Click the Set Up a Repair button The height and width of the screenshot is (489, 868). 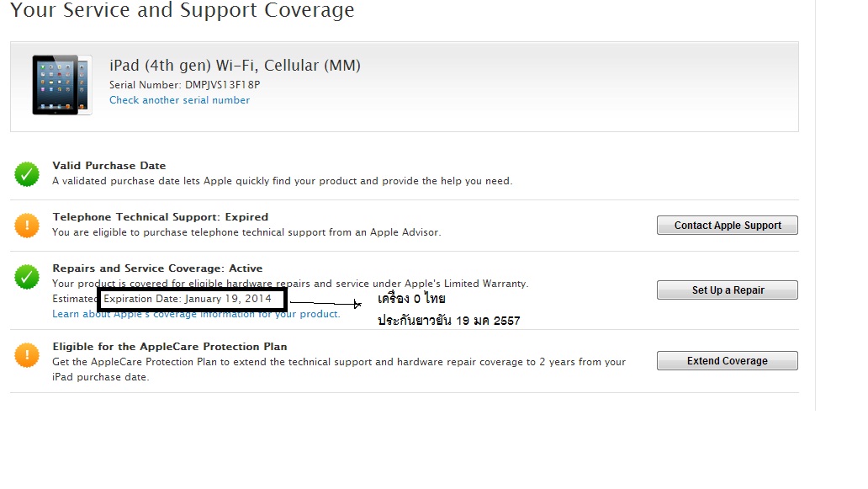727,290
